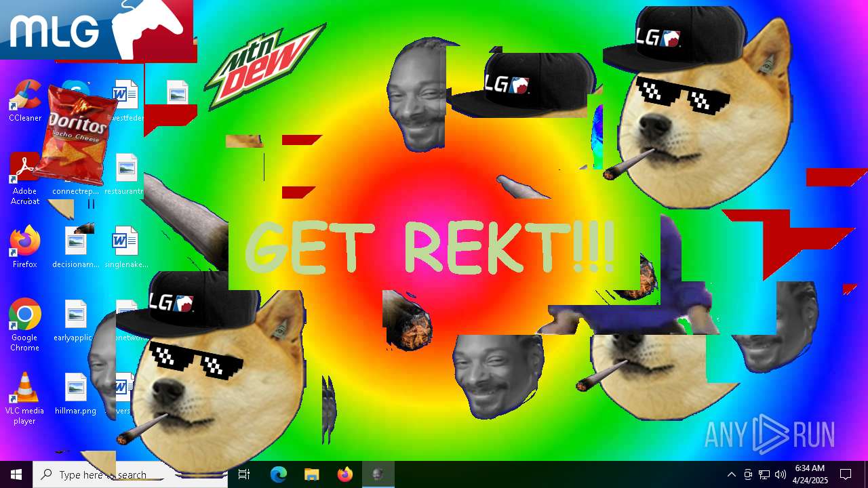
Task: Open the Google Chrome desktop shortcut
Action: click(25, 325)
